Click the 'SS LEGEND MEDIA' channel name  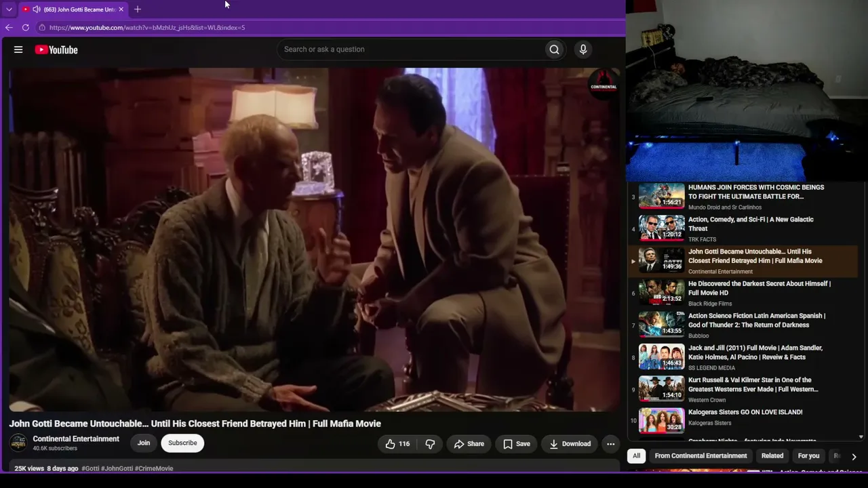tap(711, 368)
